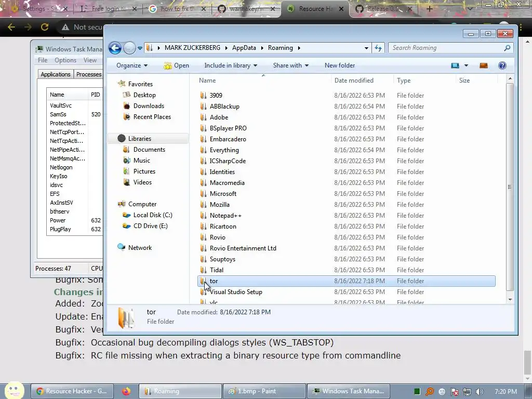Select the 3909 folder icon
The height and width of the screenshot is (399, 532).
pyautogui.click(x=203, y=96)
